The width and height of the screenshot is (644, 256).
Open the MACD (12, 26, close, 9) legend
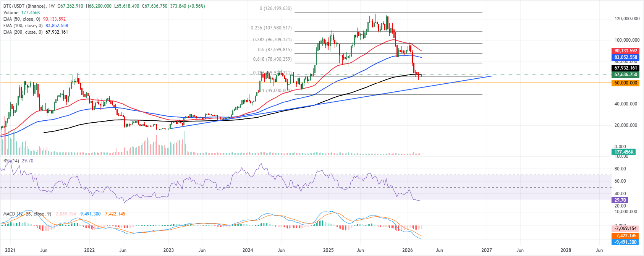(x=27, y=214)
